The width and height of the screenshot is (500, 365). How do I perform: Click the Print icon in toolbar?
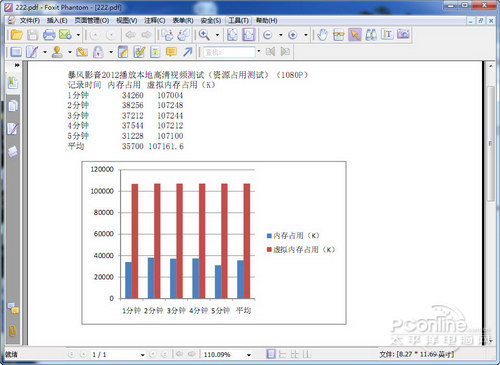tap(49, 35)
